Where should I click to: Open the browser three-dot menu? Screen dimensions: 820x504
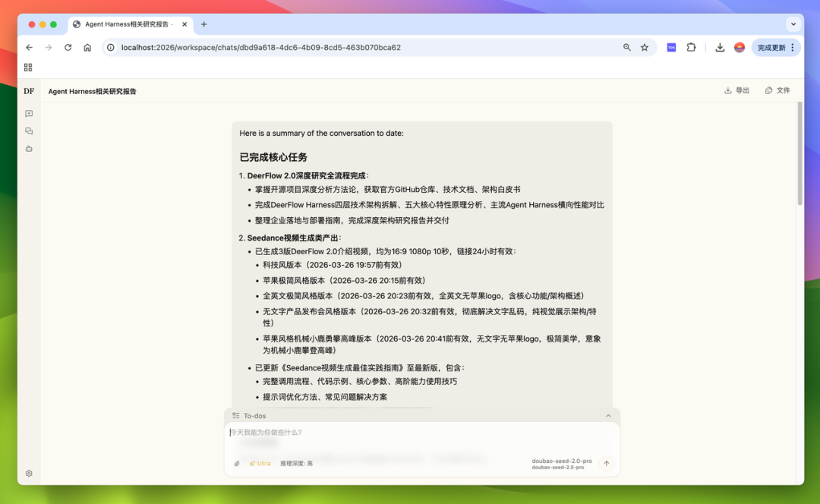(793, 48)
